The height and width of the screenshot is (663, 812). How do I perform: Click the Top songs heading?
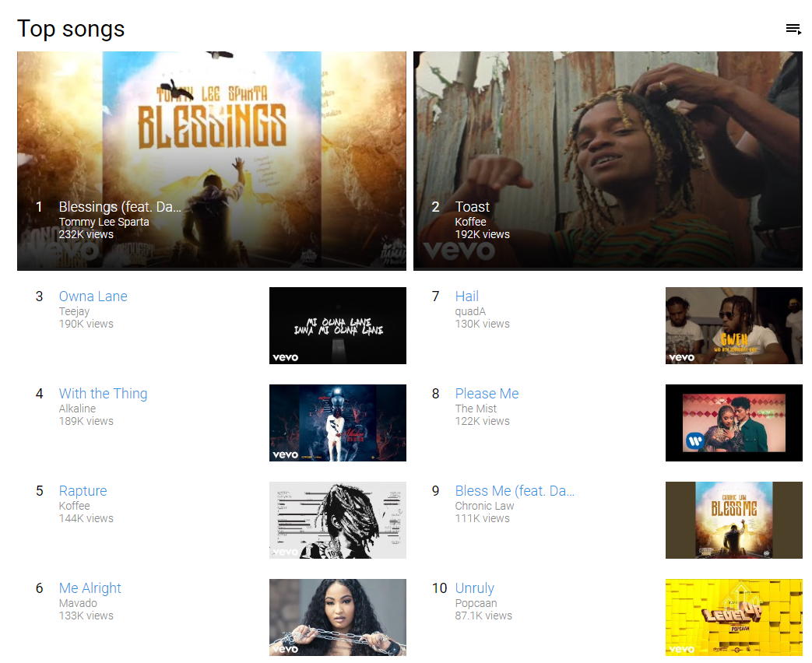pyautogui.click(x=71, y=29)
